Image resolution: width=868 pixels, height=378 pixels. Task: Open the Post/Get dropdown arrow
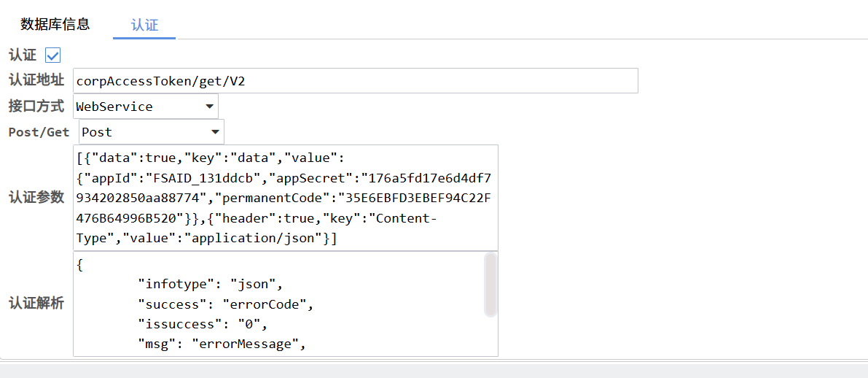pyautogui.click(x=215, y=132)
